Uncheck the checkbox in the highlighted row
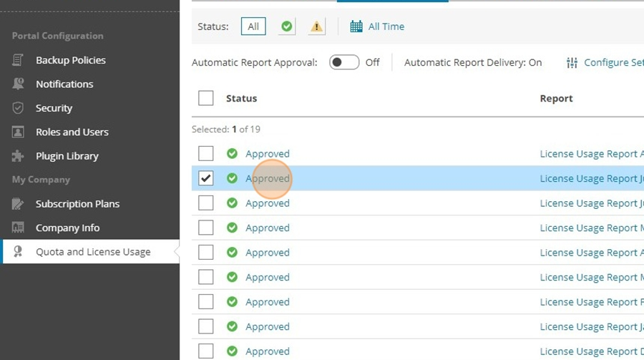Image resolution: width=644 pixels, height=360 pixels. 206,178
